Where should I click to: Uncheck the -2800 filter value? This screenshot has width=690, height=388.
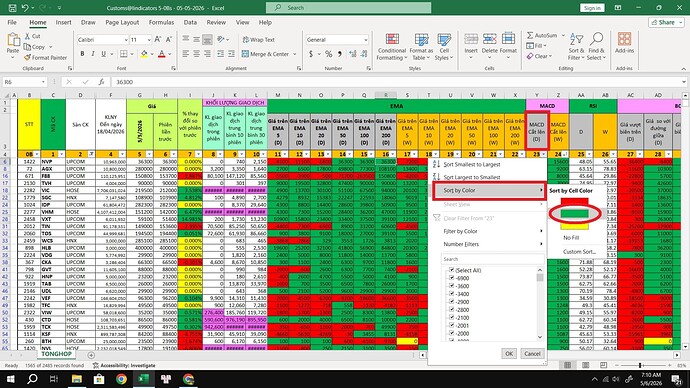[451, 310]
